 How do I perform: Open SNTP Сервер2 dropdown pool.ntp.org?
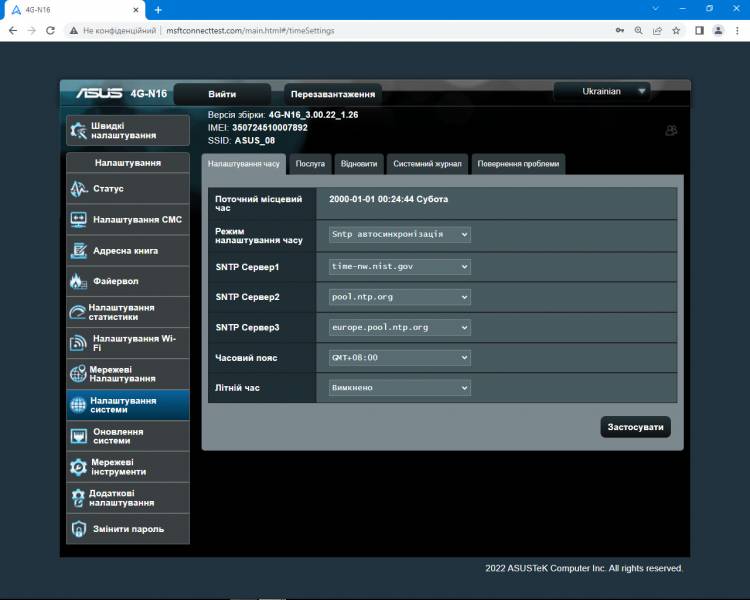pyautogui.click(x=399, y=297)
